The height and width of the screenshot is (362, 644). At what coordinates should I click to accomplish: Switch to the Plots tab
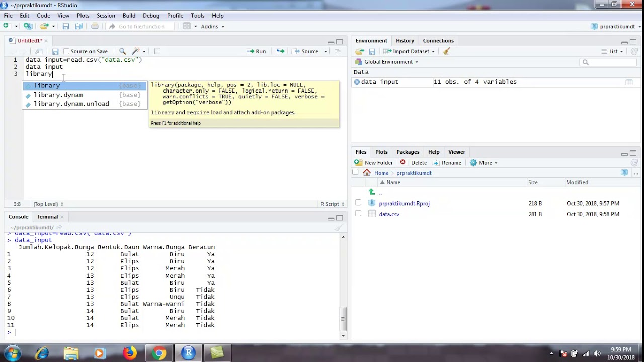point(381,152)
